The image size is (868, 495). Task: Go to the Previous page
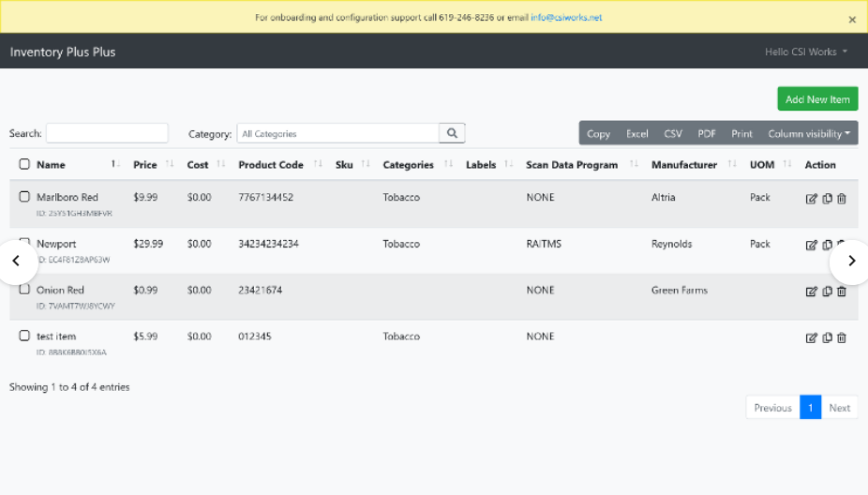pos(772,408)
